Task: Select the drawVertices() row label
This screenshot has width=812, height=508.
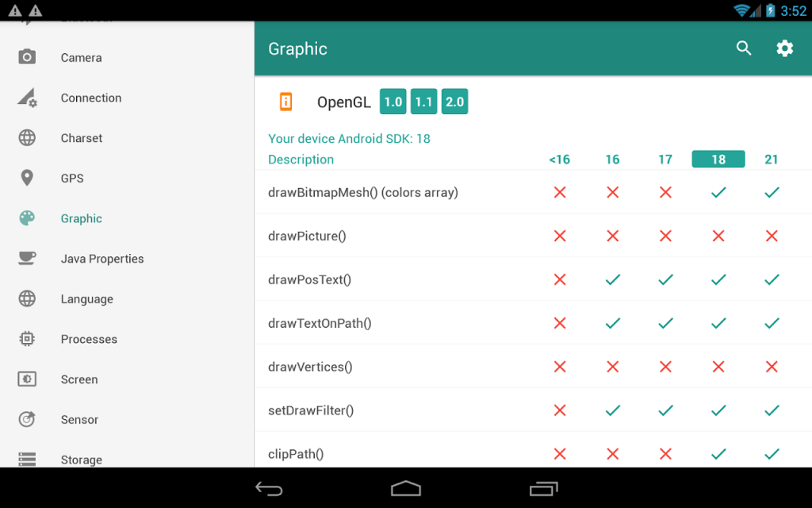Action: point(310,367)
